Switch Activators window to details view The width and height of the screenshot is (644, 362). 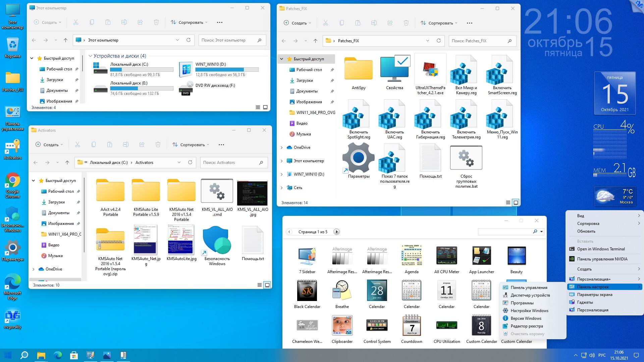point(259,285)
